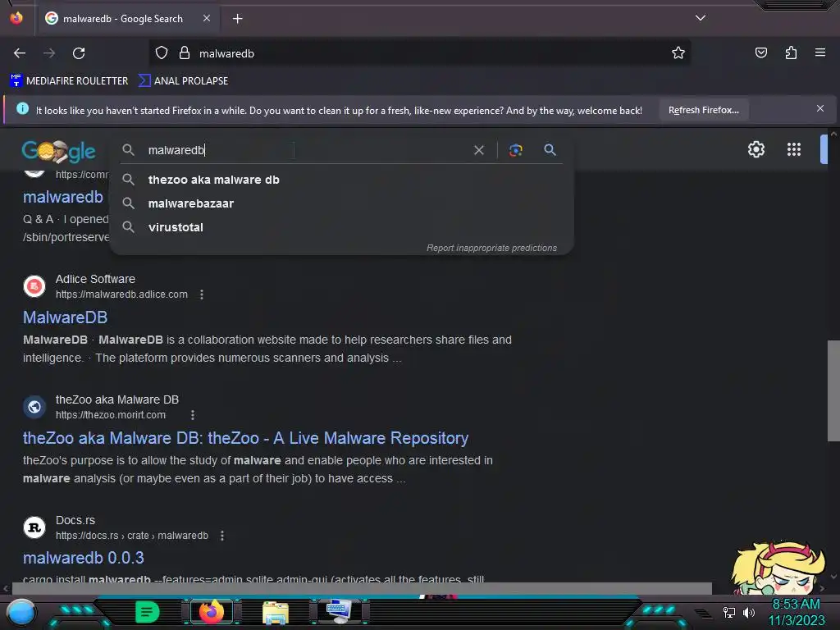This screenshot has height=630, width=840.
Task: Open a new tab
Action: click(237, 19)
